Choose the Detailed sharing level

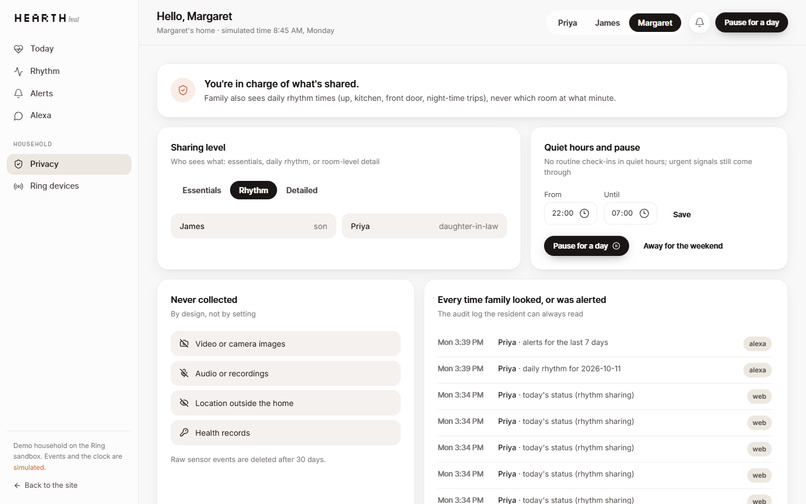point(302,190)
